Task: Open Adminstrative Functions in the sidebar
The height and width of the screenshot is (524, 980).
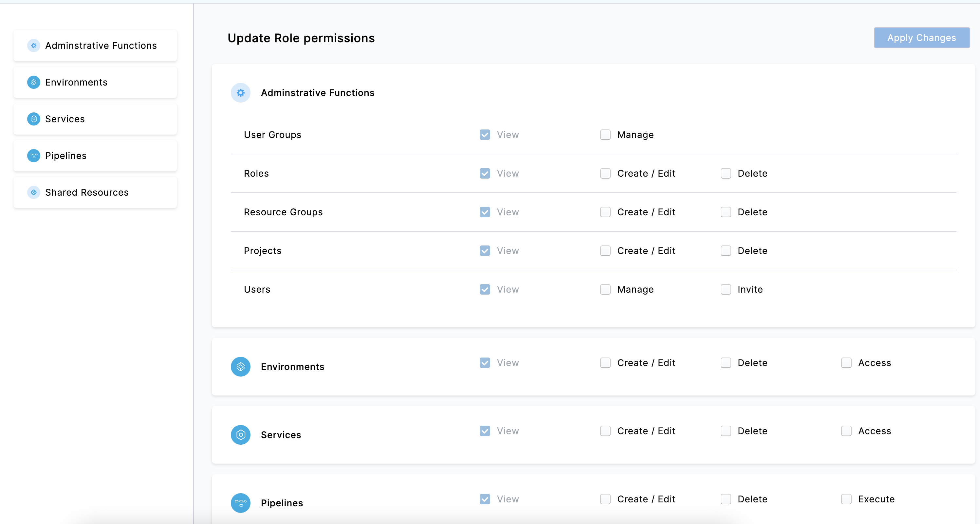Action: [95, 46]
